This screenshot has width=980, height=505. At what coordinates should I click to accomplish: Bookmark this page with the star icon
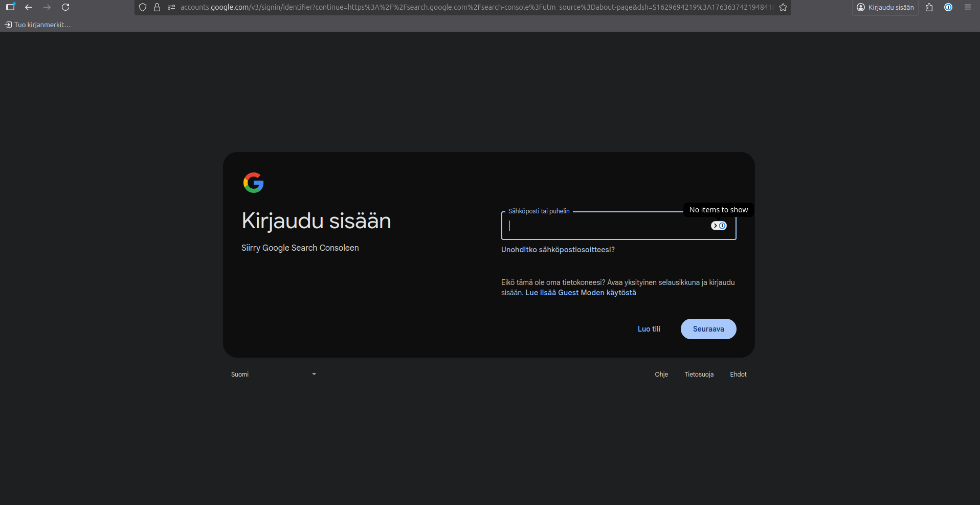(x=783, y=7)
